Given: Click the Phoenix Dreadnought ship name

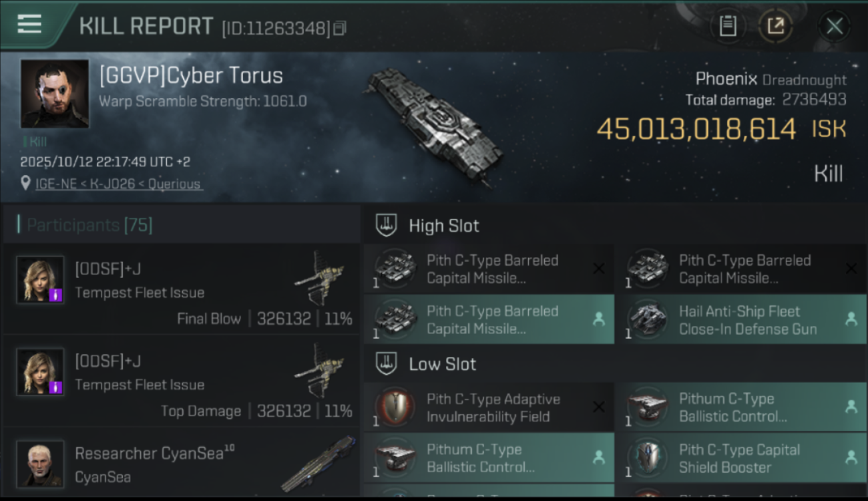Looking at the screenshot, I should [771, 79].
